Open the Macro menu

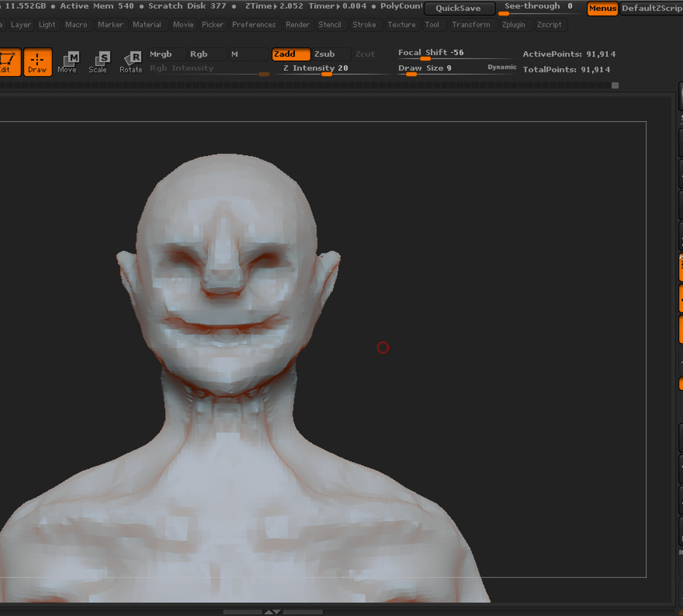76,25
